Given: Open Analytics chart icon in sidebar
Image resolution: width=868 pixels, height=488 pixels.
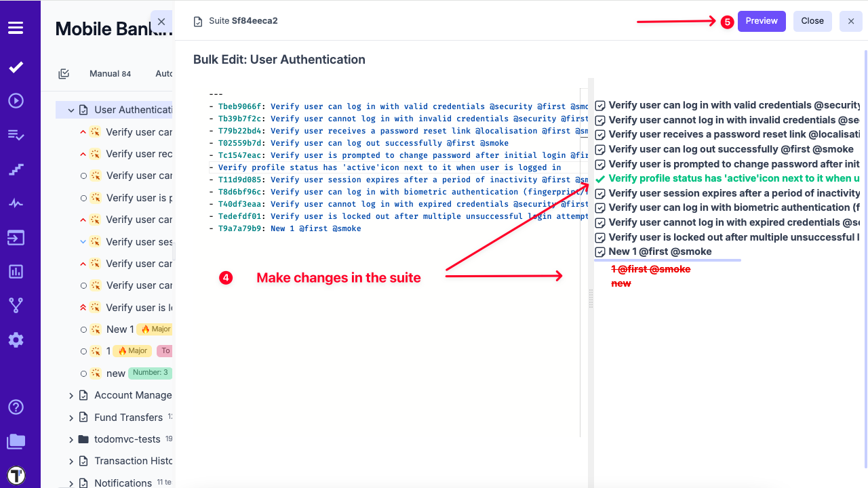Looking at the screenshot, I should coord(16,272).
